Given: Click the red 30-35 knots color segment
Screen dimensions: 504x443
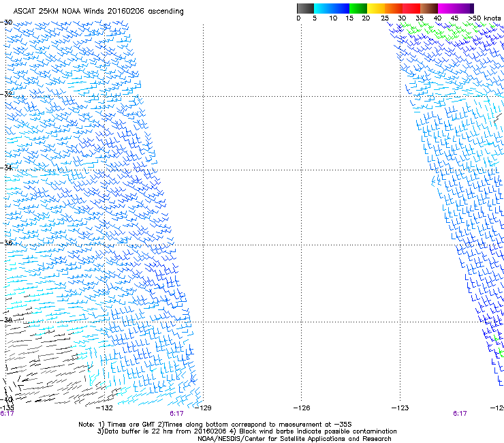Looking at the screenshot, I should tap(411, 8).
